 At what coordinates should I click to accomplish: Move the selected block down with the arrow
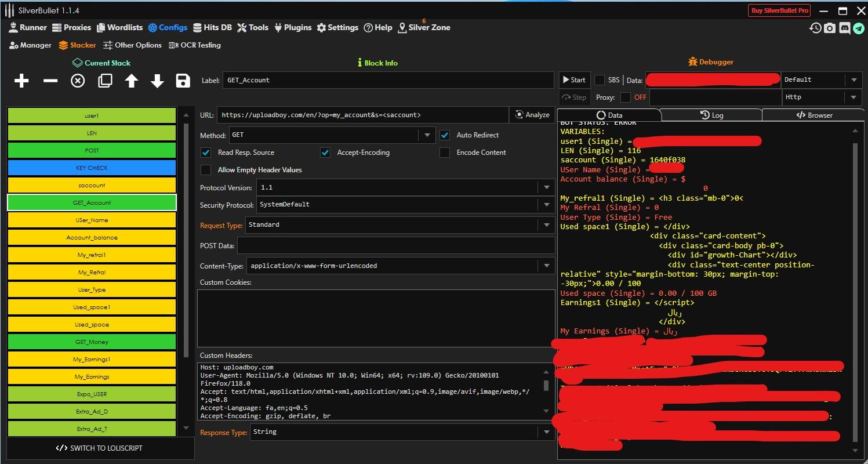click(157, 81)
